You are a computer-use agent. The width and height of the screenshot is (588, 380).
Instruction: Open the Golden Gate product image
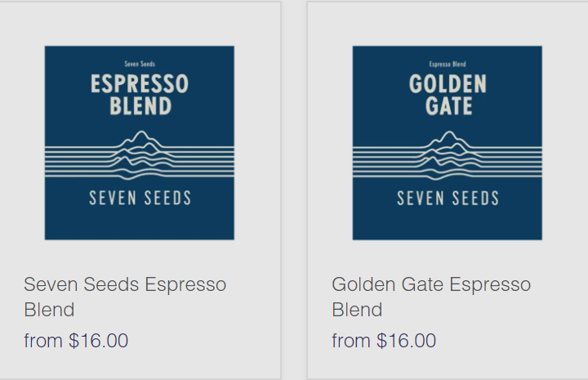coord(448,143)
